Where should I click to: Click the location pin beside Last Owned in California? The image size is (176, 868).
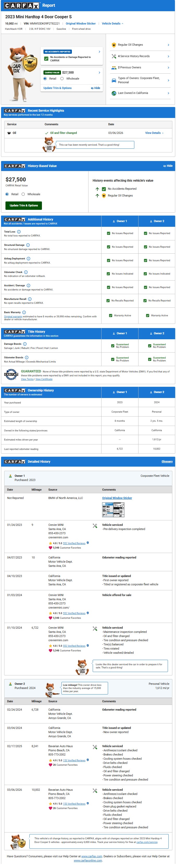click(x=114, y=93)
